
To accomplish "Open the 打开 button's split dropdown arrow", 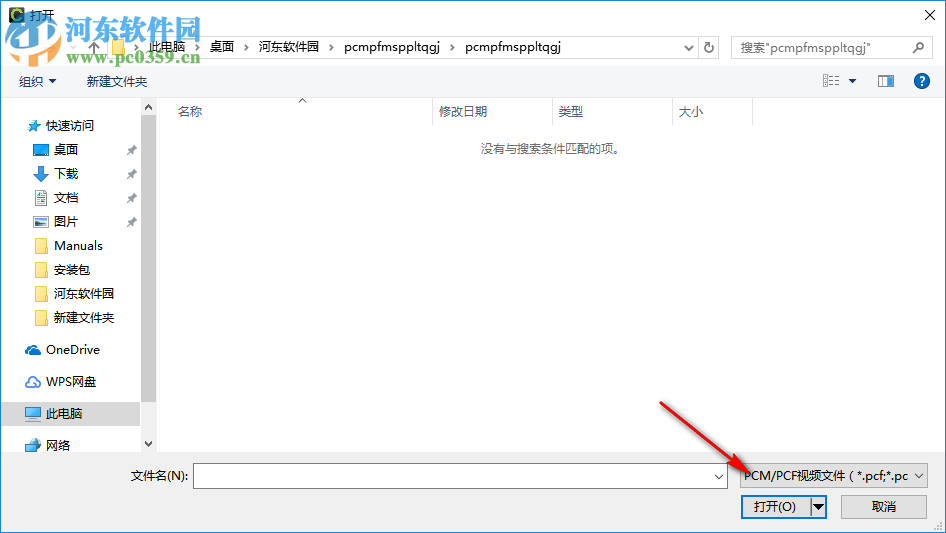I will (818, 507).
